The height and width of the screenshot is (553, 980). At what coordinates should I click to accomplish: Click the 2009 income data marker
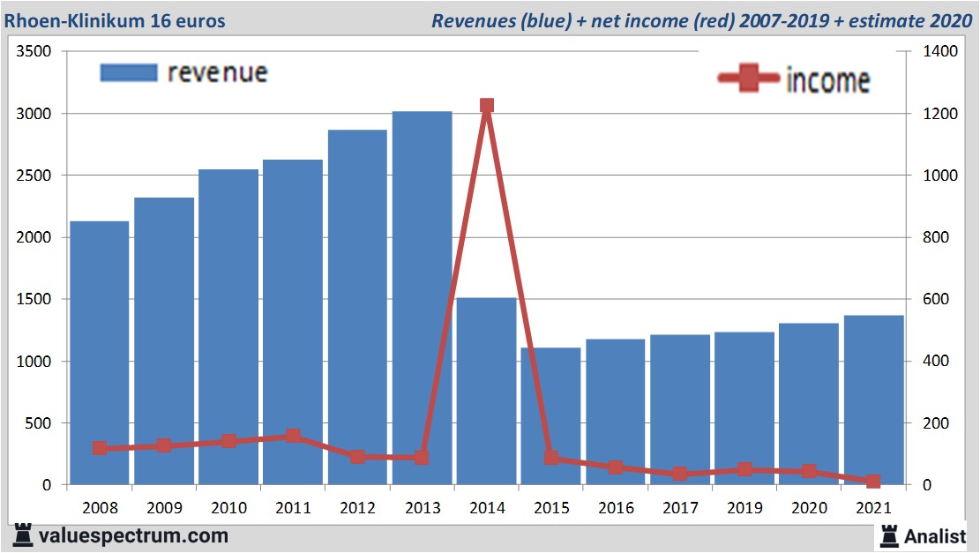pyautogui.click(x=164, y=445)
